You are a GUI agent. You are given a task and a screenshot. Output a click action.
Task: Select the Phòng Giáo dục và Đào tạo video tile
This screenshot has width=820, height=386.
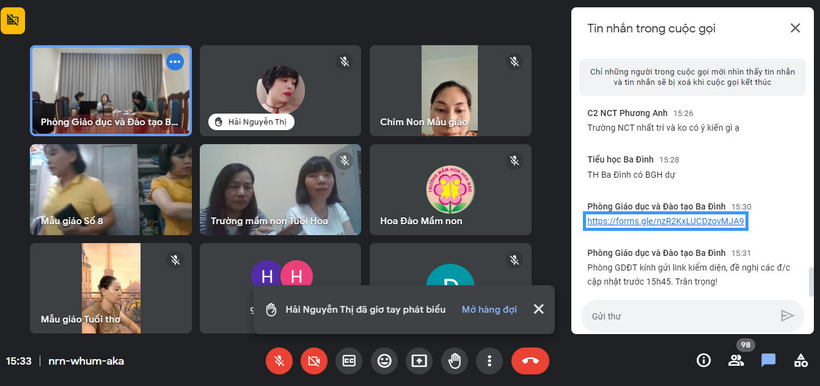coord(111,90)
